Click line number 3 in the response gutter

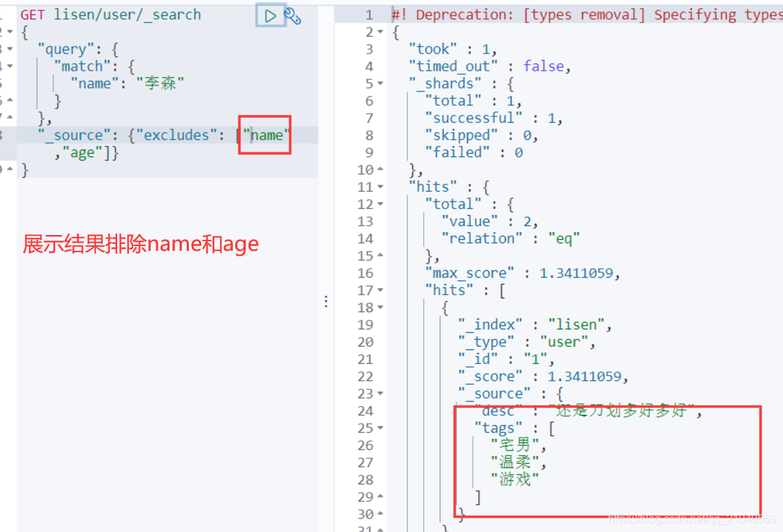coord(369,50)
